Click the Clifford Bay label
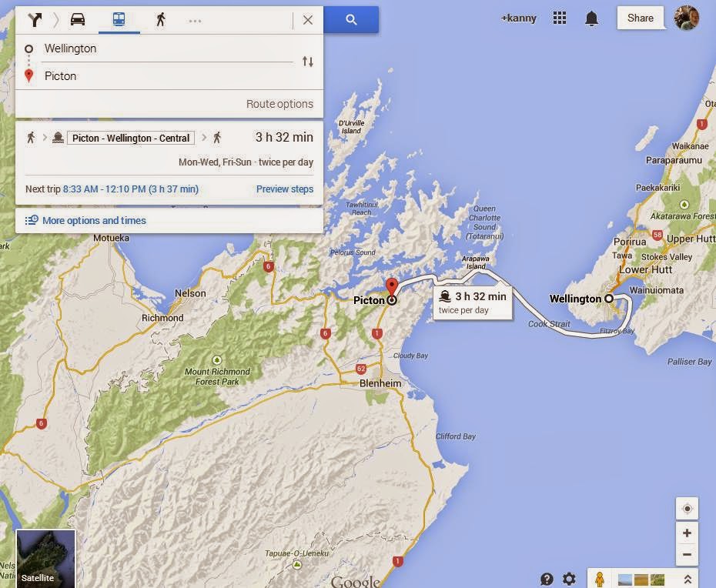Image resolution: width=716 pixels, height=588 pixels. tap(455, 436)
